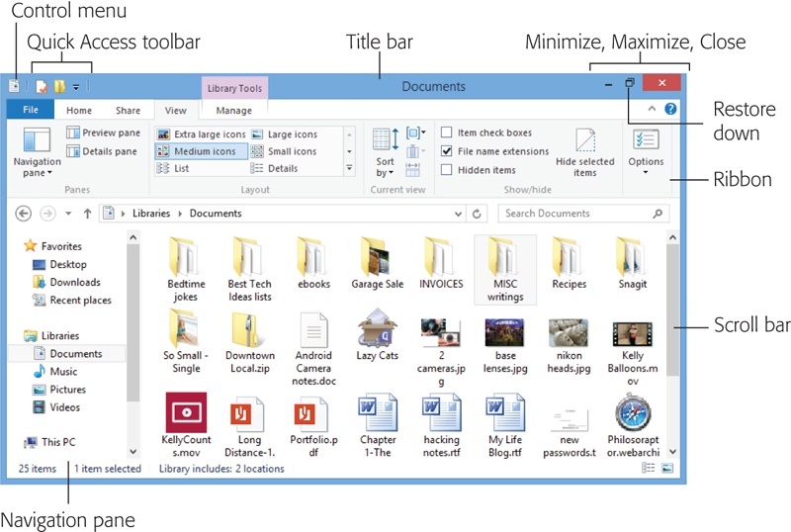791x532 pixels.
Task: Switch to details view via status bar icon
Action: tap(648, 468)
